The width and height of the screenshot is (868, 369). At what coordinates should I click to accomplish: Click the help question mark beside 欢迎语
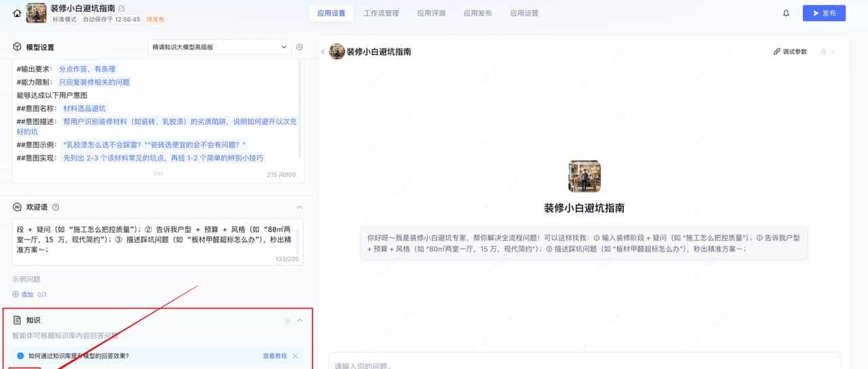pyautogui.click(x=56, y=207)
